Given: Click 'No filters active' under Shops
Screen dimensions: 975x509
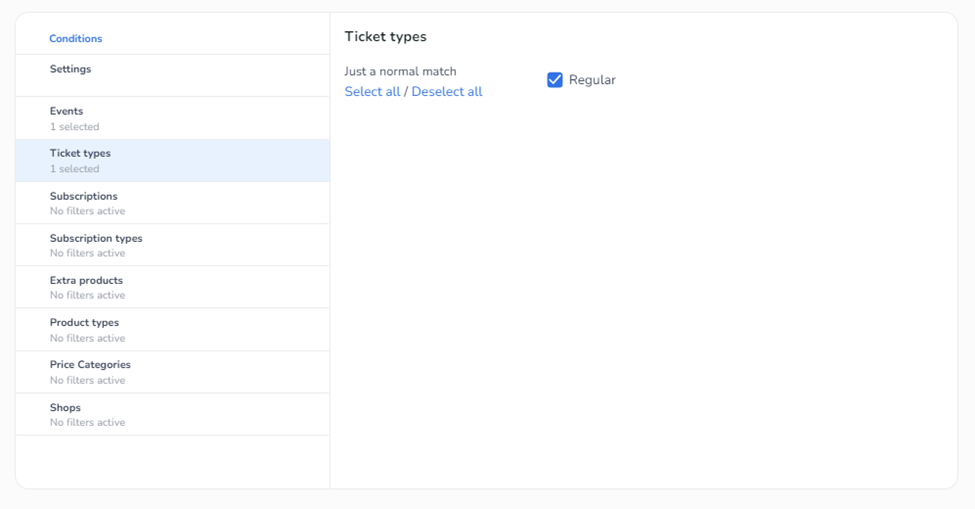Looking at the screenshot, I should [x=87, y=422].
